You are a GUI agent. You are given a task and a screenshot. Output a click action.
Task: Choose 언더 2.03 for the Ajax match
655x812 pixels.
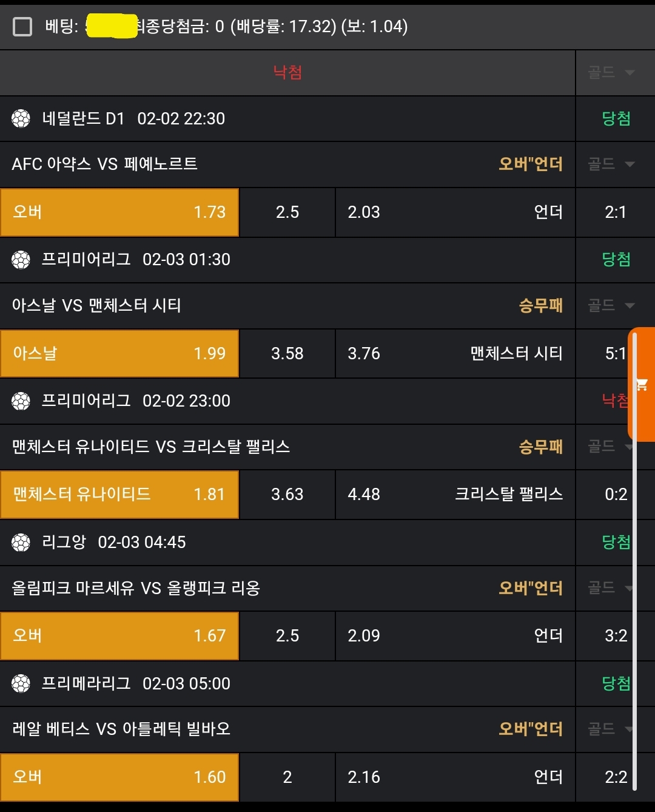455,212
